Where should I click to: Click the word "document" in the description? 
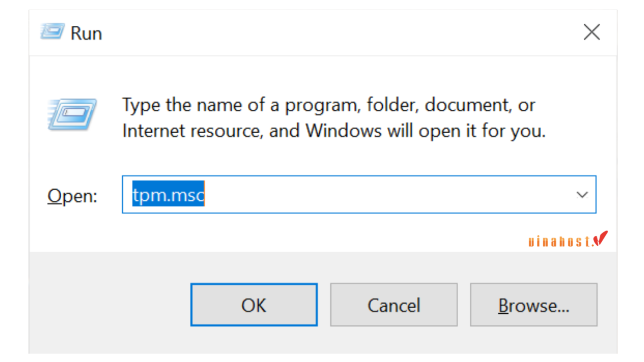(465, 106)
